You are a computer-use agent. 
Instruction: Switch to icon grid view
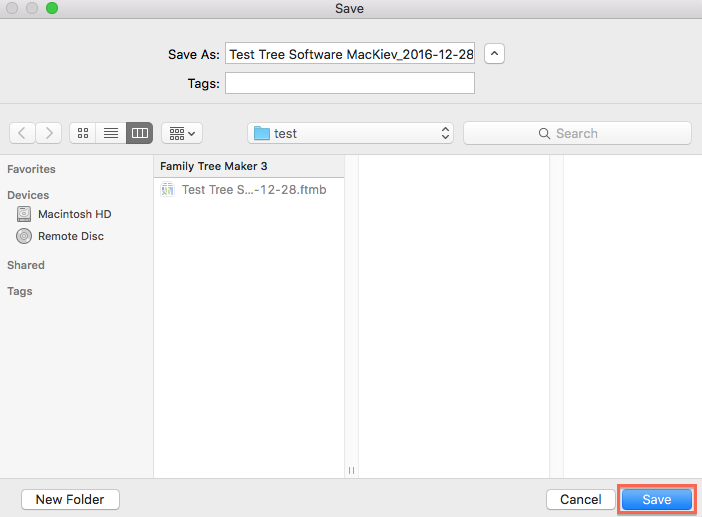[83, 133]
